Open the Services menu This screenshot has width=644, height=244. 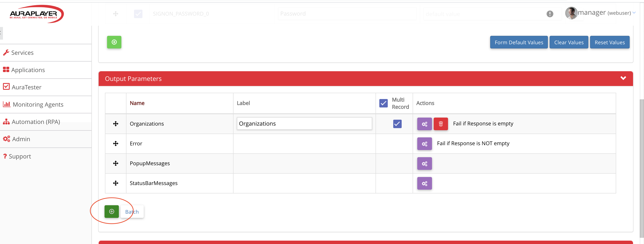pos(22,53)
